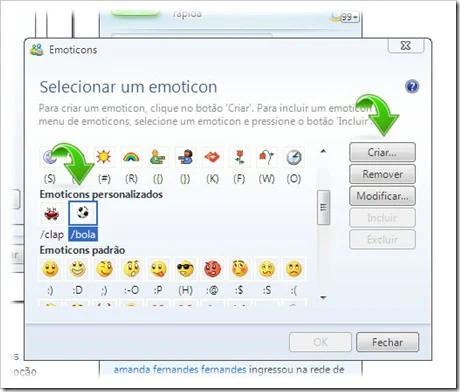Select the rainbow (R) emoticon
This screenshot has height=392, width=460.
[131, 157]
